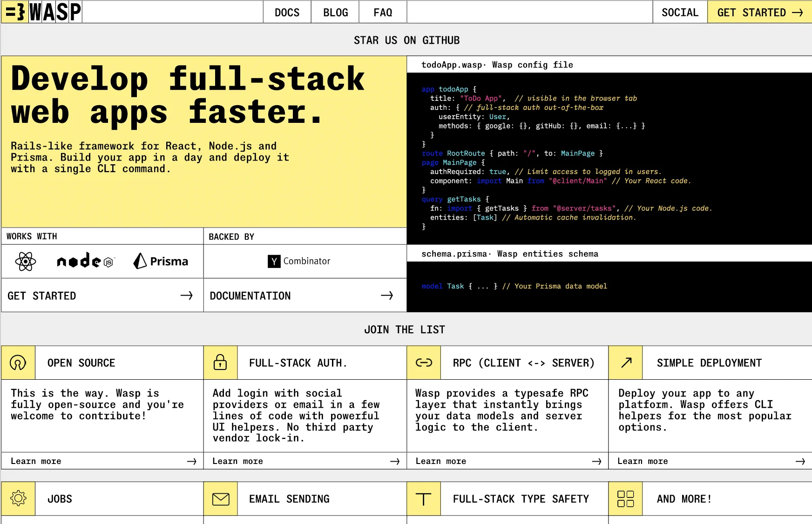Click the And More grid icon
This screenshot has height=524, width=812.
[x=626, y=498]
